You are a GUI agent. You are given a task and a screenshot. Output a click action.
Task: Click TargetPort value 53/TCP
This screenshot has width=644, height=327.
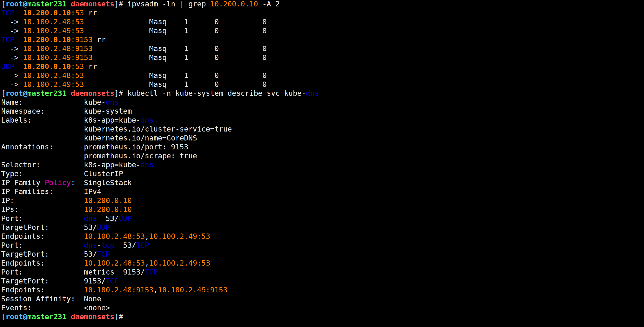[x=97, y=254]
